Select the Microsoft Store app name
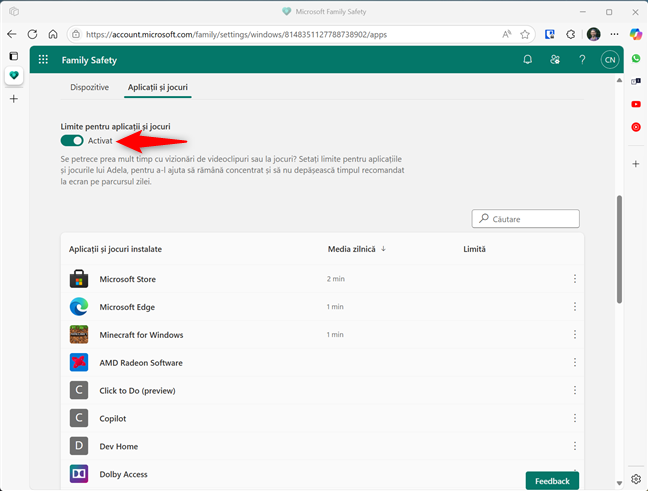 pyautogui.click(x=128, y=279)
